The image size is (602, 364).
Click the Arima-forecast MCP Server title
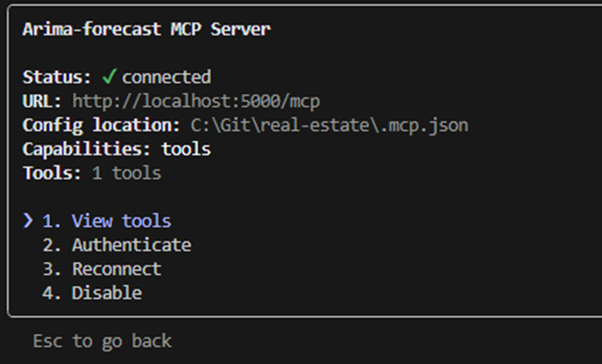click(146, 29)
